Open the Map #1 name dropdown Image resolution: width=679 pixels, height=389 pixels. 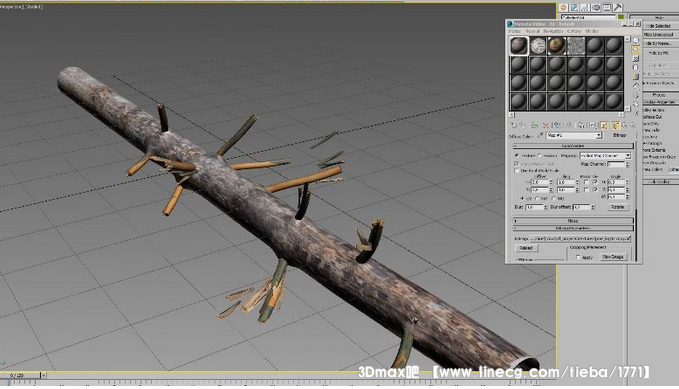tap(574, 136)
